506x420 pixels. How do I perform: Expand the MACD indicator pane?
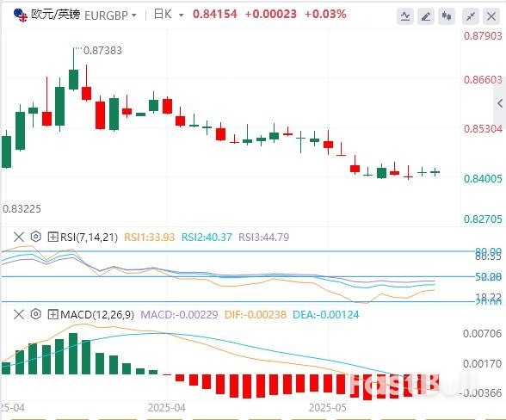point(52,314)
